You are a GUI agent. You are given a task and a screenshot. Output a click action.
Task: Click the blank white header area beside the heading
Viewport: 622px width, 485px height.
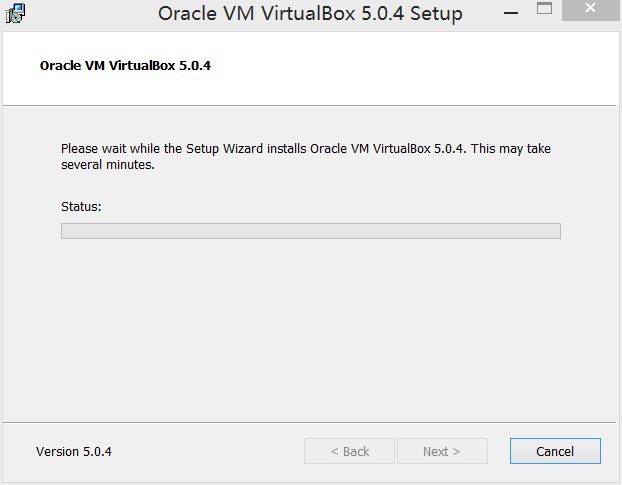(x=420, y=66)
